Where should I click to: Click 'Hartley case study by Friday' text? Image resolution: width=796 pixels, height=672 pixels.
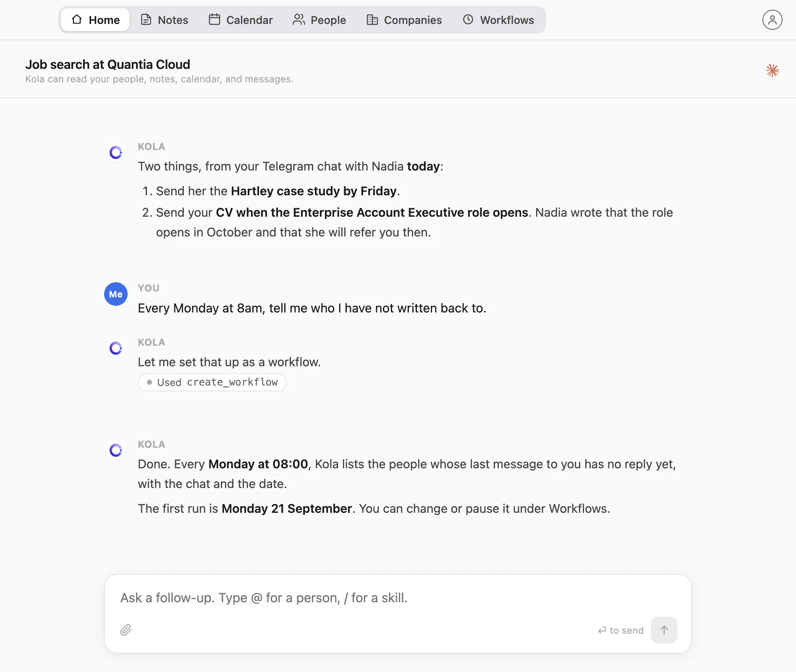314,191
